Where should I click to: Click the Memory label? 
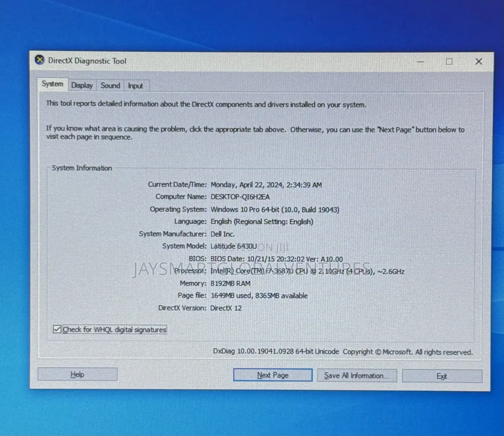(x=193, y=283)
